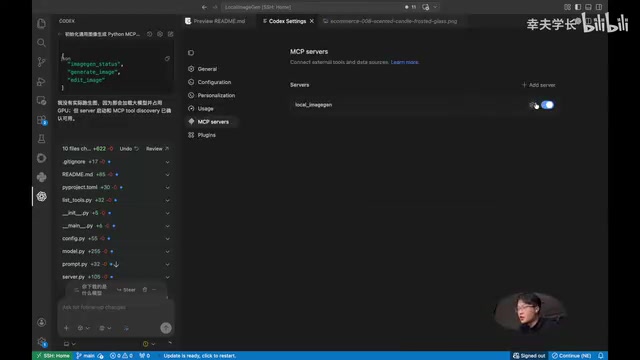Undo the 10 file changes
The height and width of the screenshot is (360, 640).
(x=129, y=149)
